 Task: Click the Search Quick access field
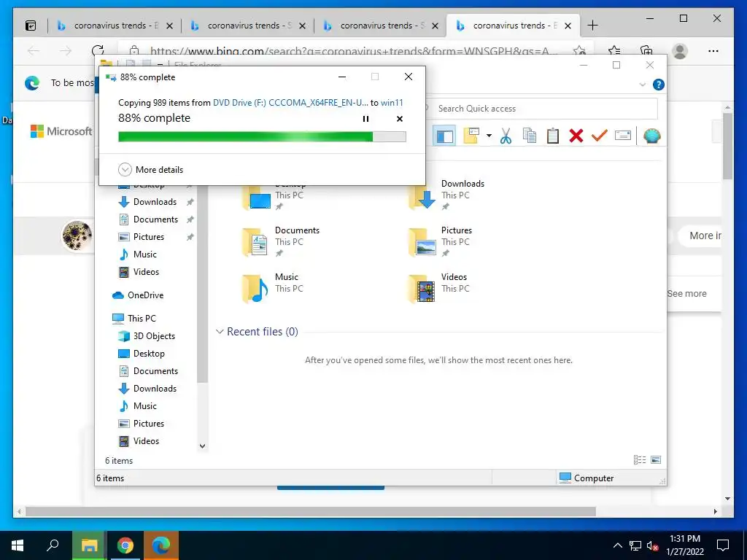click(x=541, y=109)
